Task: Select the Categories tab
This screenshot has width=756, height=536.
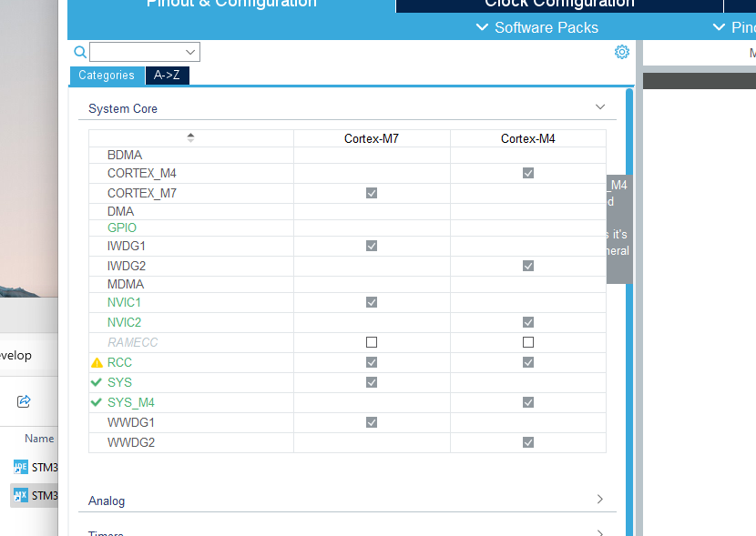Action: (x=107, y=76)
